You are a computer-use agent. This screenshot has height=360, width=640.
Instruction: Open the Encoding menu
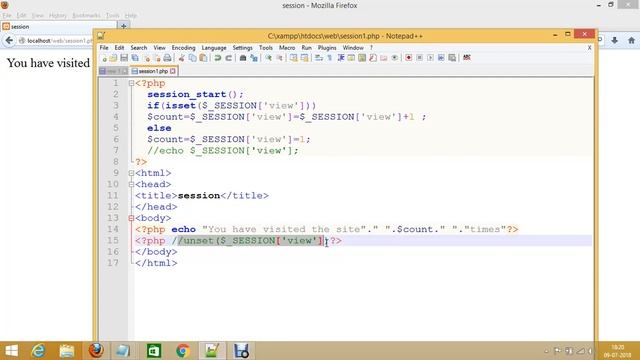click(x=183, y=48)
